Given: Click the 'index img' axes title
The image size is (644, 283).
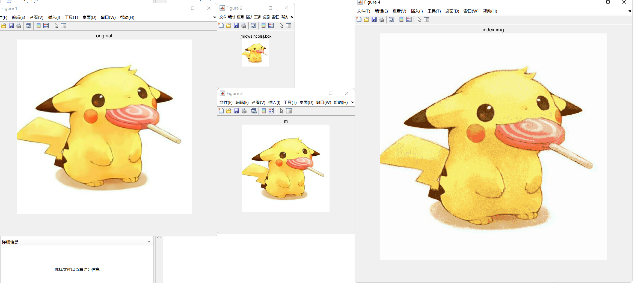Looking at the screenshot, I should [493, 30].
